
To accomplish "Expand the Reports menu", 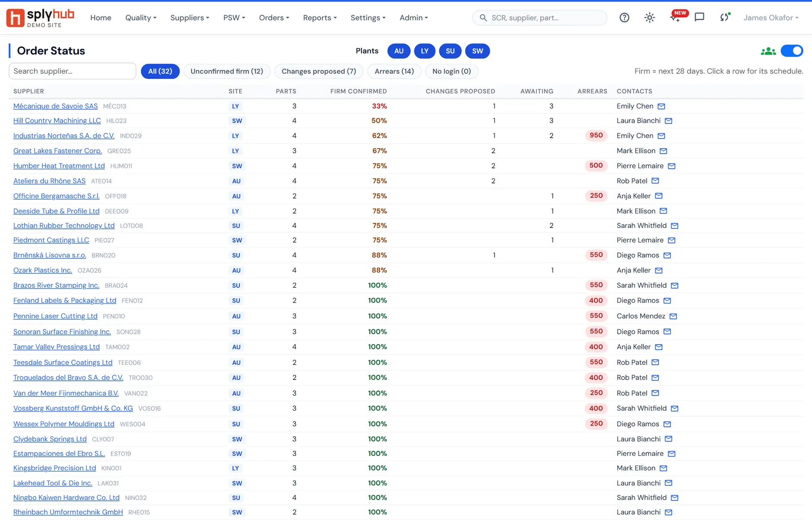I will point(320,18).
